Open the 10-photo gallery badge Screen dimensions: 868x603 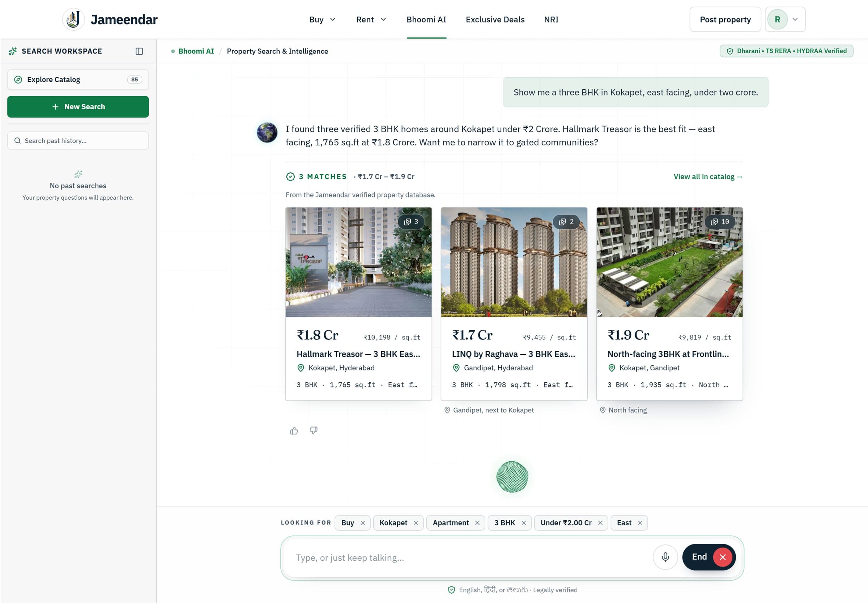tap(720, 222)
